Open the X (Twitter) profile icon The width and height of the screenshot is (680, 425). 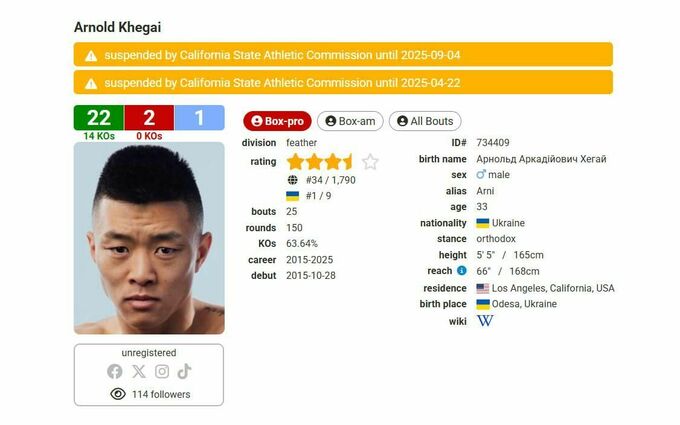pos(139,372)
